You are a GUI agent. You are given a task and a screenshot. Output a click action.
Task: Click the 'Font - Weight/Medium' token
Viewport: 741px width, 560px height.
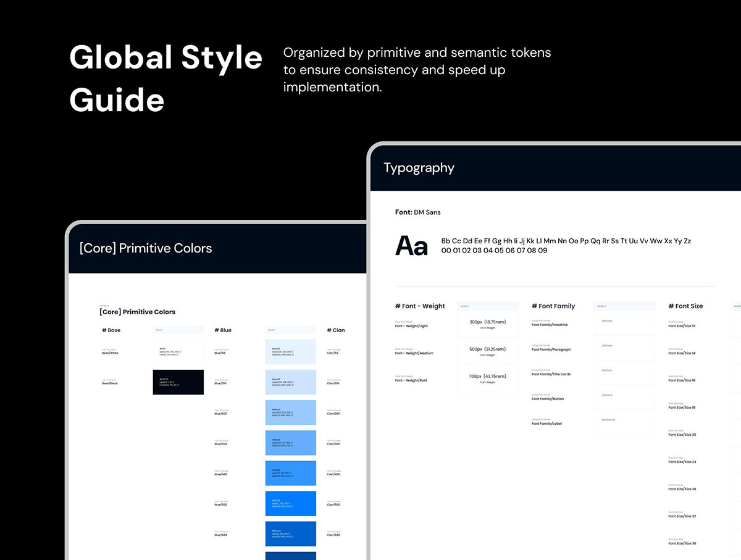tap(414, 353)
